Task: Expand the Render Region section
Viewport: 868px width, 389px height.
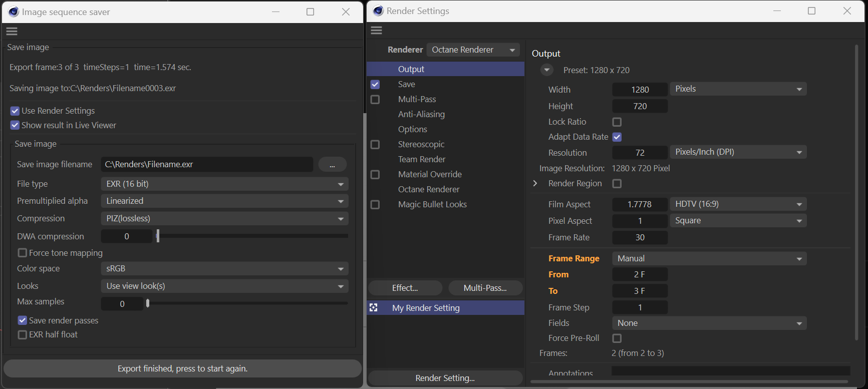Action: coord(535,183)
